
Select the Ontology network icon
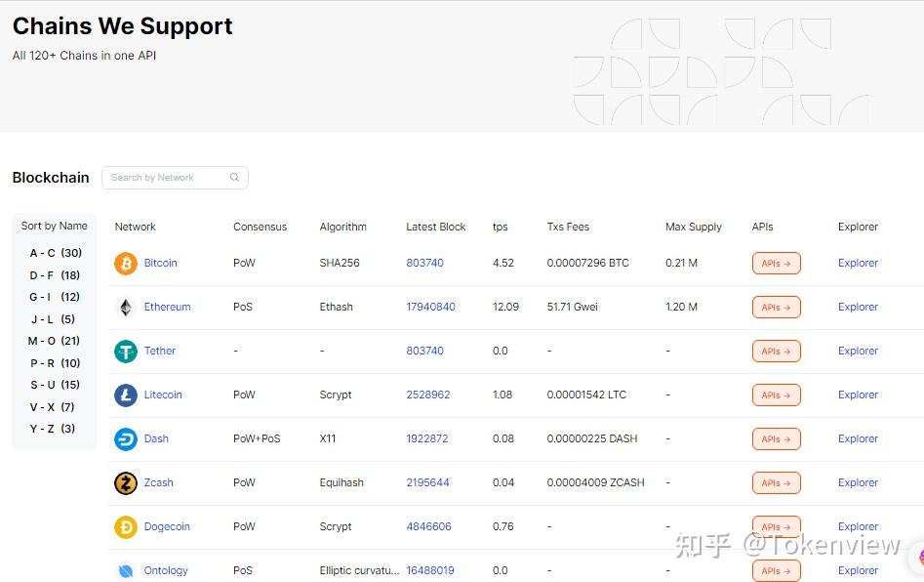pyautogui.click(x=125, y=570)
